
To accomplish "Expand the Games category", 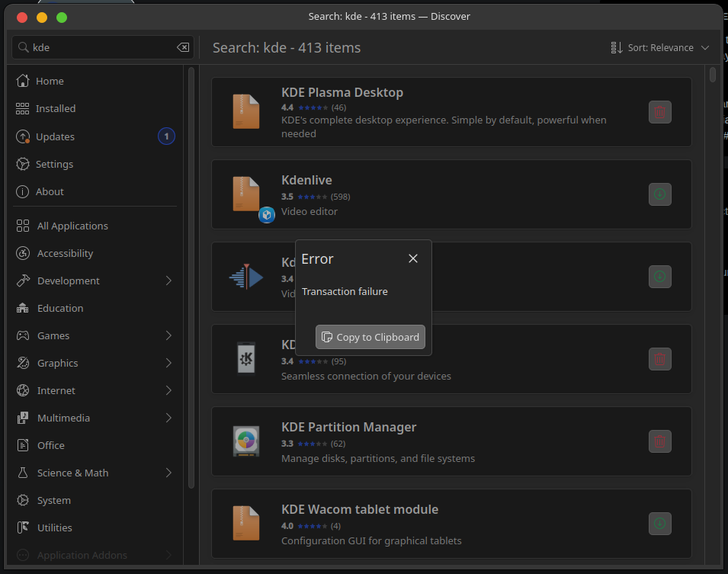I will click(x=168, y=335).
